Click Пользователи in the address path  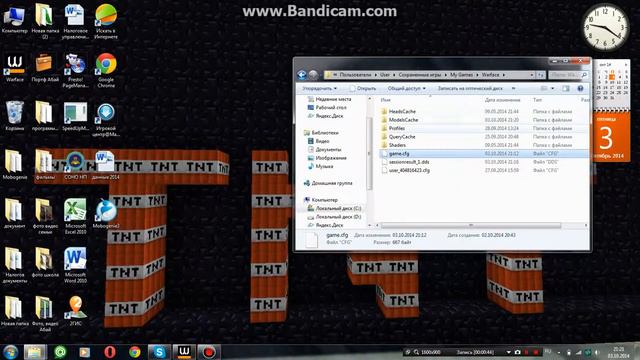click(x=355, y=75)
